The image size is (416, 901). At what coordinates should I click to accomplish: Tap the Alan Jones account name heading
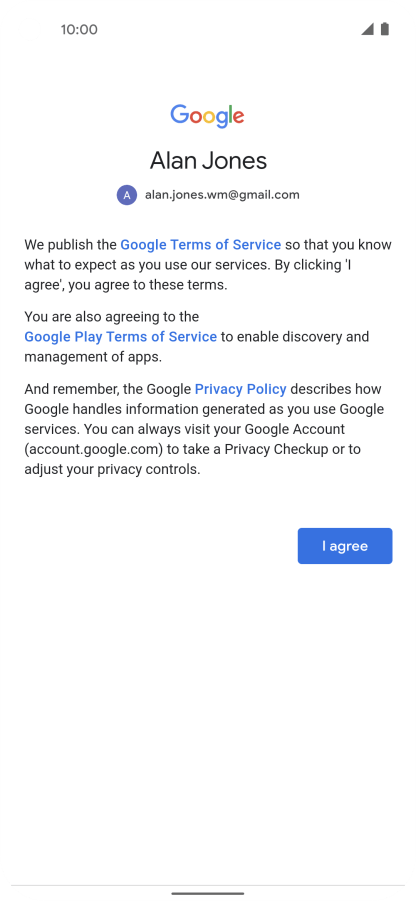209,160
